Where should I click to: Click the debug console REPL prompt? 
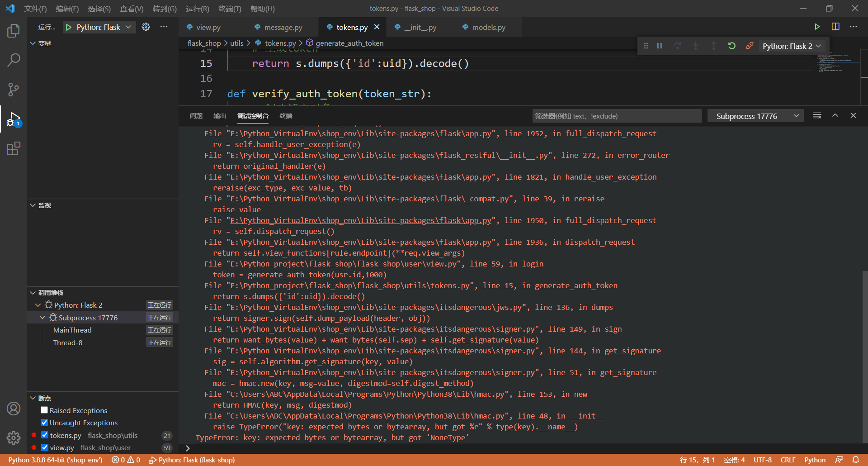pos(520,448)
